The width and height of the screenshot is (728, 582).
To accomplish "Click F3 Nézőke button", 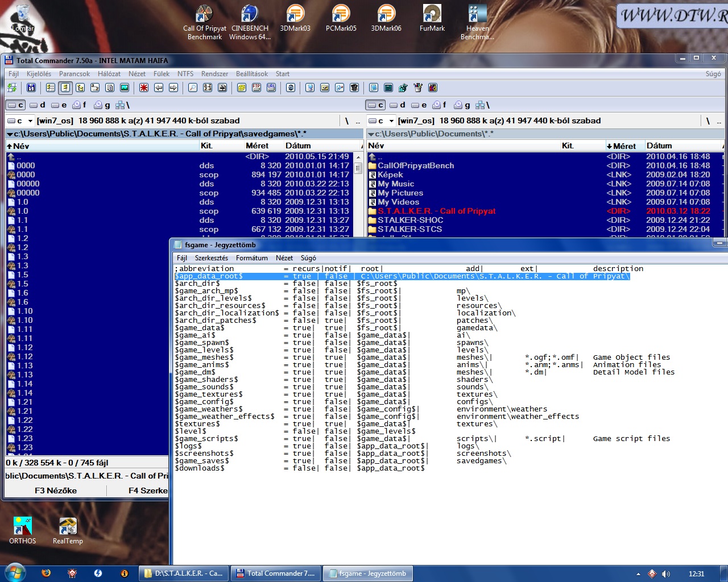I will (x=56, y=490).
